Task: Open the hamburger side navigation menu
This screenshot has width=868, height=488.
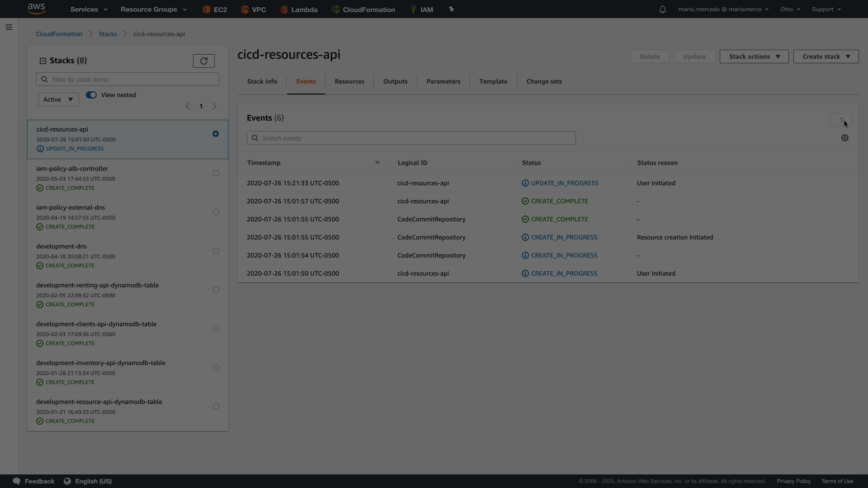Action: tap(9, 27)
